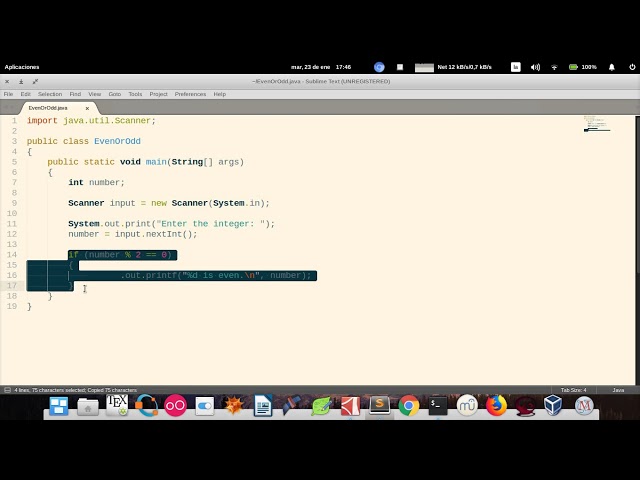The height and width of the screenshot is (480, 640).
Task: Open the Edit menu
Action: coord(26,94)
